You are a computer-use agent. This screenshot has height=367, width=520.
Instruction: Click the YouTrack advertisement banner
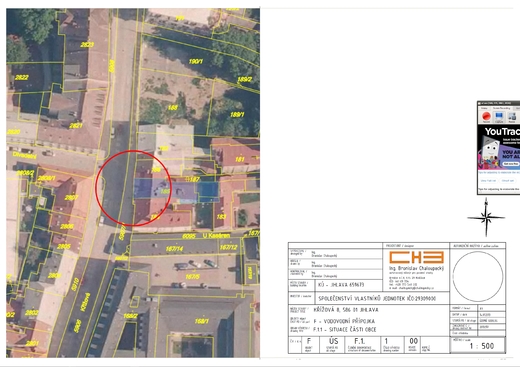coord(499,147)
